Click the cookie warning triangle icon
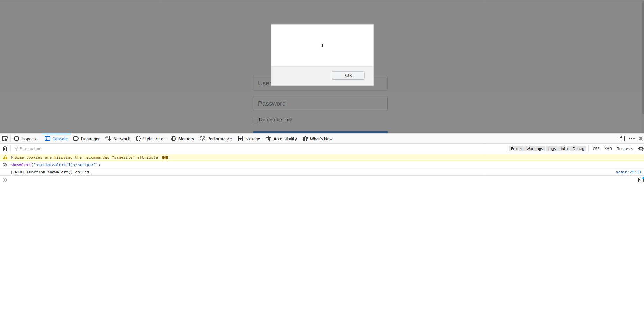 coord(5,157)
